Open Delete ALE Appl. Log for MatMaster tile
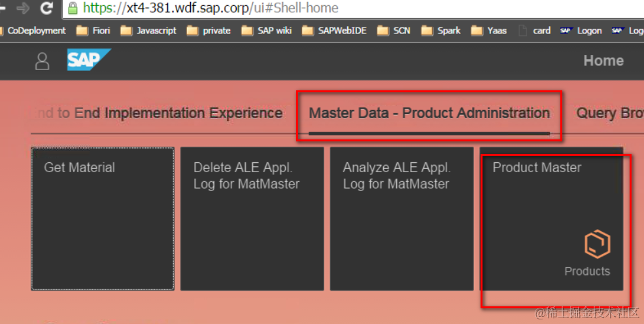This screenshot has height=324, width=644. [252, 219]
